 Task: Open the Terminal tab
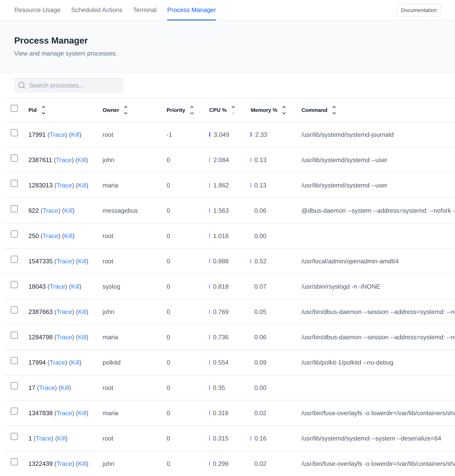pos(145,10)
